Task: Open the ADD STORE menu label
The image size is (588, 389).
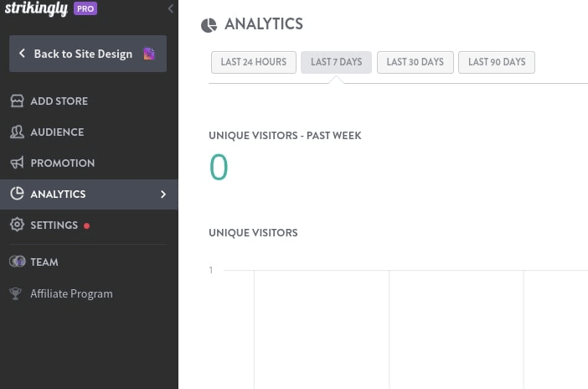Action: click(59, 101)
